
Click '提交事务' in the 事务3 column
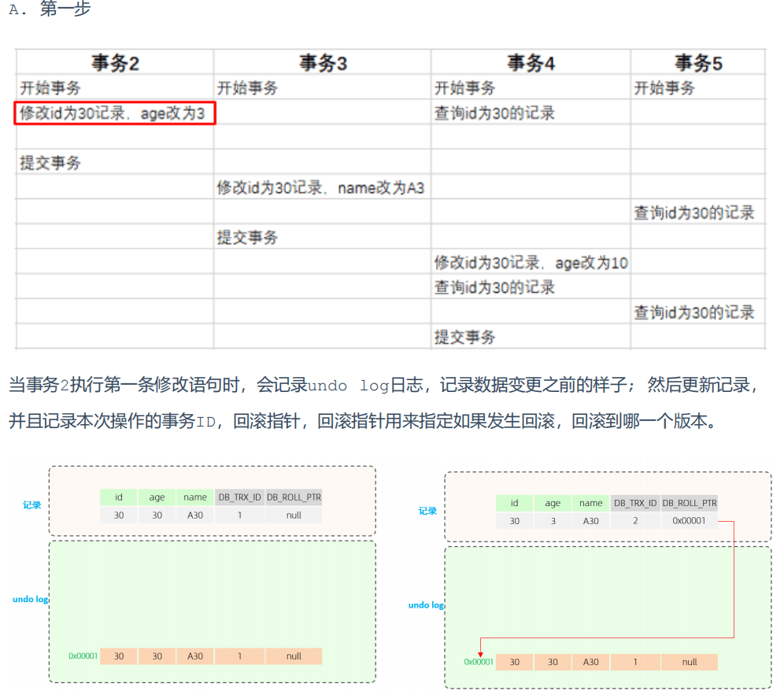pos(247,237)
